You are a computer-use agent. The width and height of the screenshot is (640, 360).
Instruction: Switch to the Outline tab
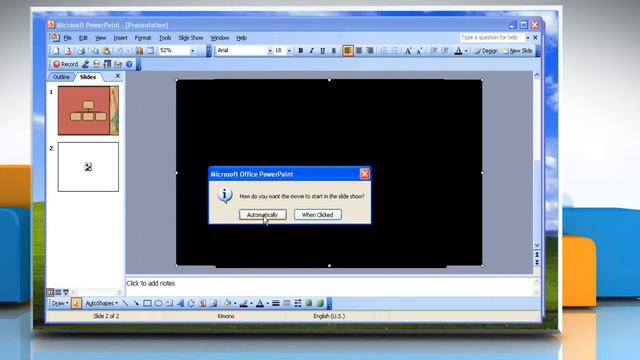[x=61, y=77]
